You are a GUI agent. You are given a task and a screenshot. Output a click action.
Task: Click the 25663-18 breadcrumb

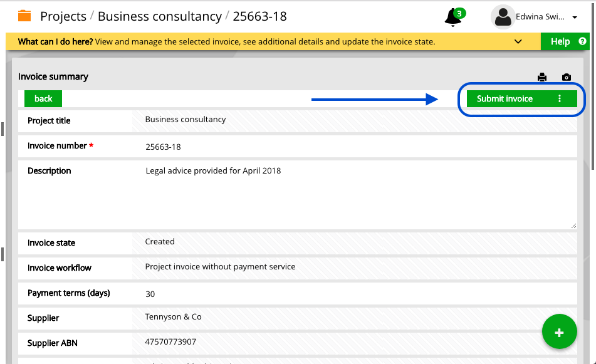click(259, 16)
